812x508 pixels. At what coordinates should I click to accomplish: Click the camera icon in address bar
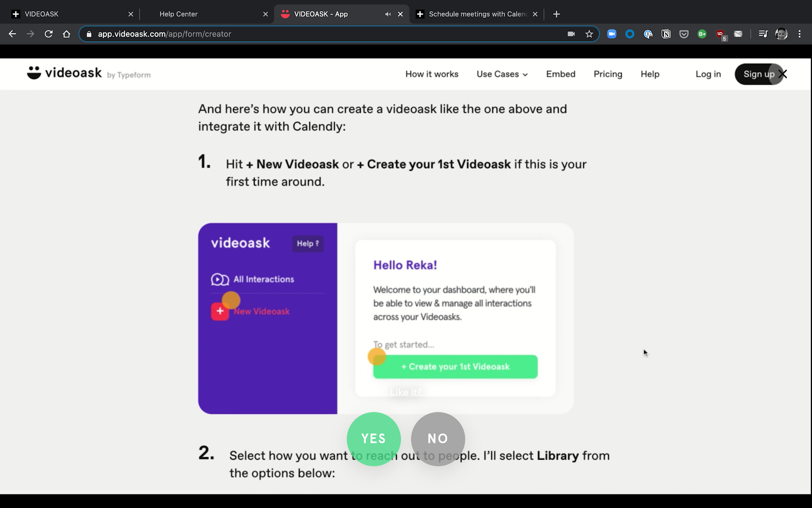click(x=571, y=34)
